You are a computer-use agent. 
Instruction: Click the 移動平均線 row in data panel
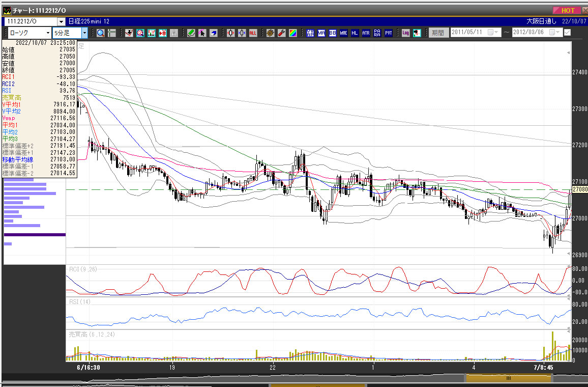(x=39, y=159)
